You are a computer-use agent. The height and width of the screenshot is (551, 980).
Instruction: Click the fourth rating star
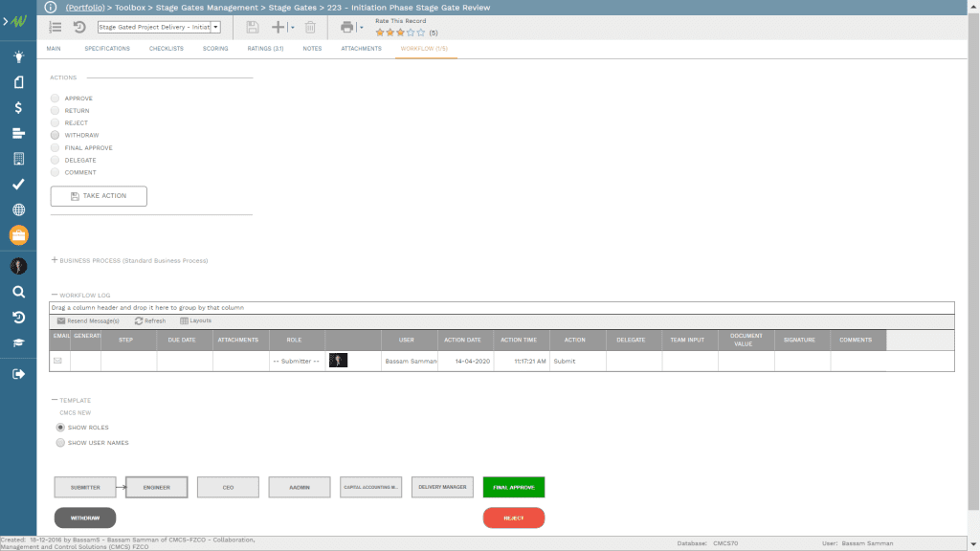411,33
